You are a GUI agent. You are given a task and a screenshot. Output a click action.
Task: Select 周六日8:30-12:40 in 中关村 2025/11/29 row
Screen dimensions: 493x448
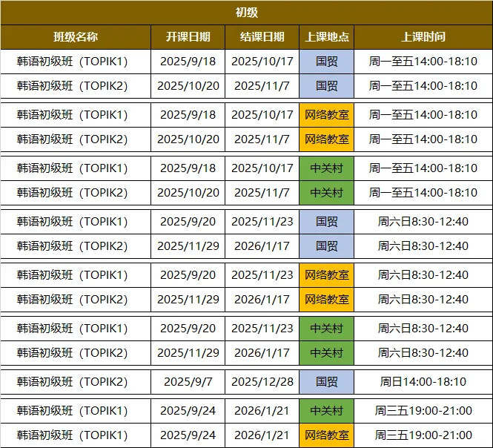(423, 353)
